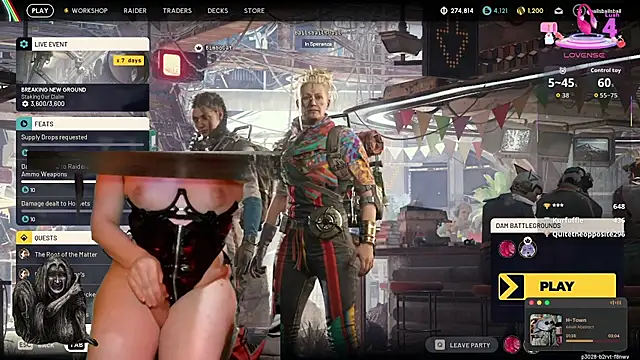Image resolution: width=640 pixels, height=360 pixels.
Task: Seek on the music player progress bar
Action: (594, 341)
